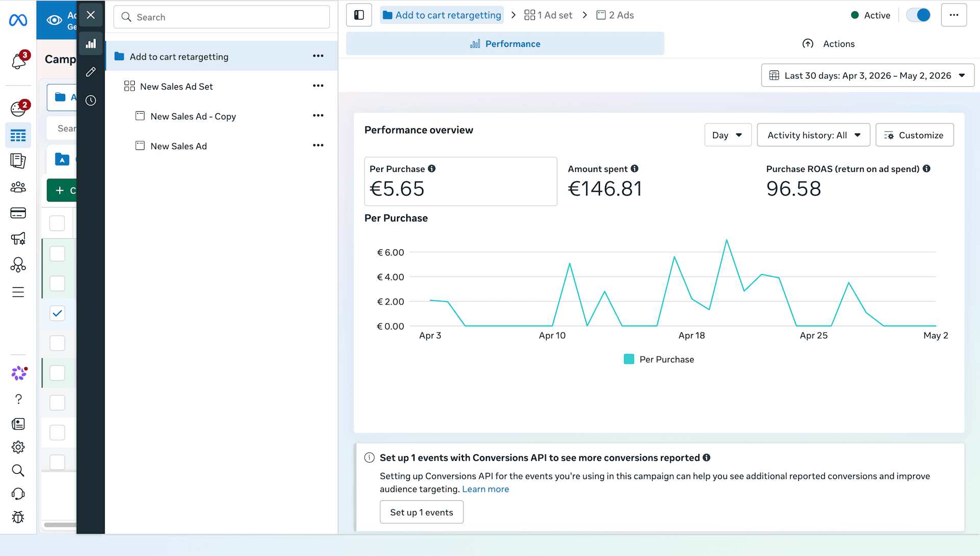Open the Events Manager nodes icon
980x556 pixels.
coord(18,265)
